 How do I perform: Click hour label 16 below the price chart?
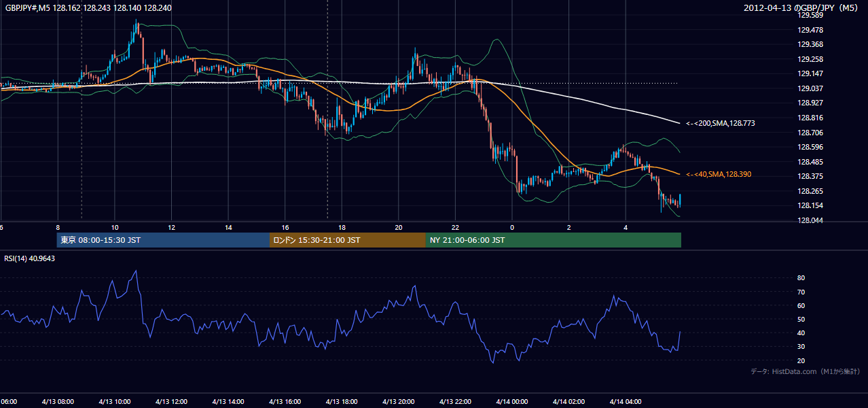pyautogui.click(x=285, y=227)
